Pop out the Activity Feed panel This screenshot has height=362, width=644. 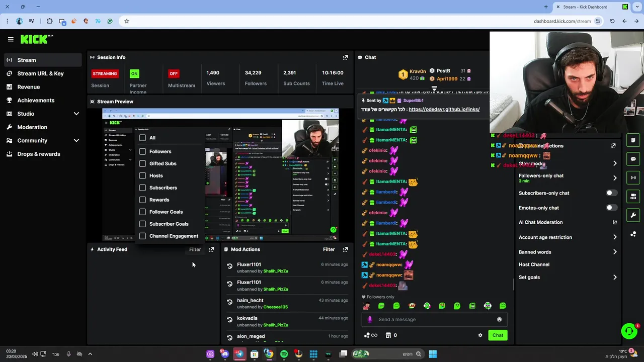click(211, 249)
